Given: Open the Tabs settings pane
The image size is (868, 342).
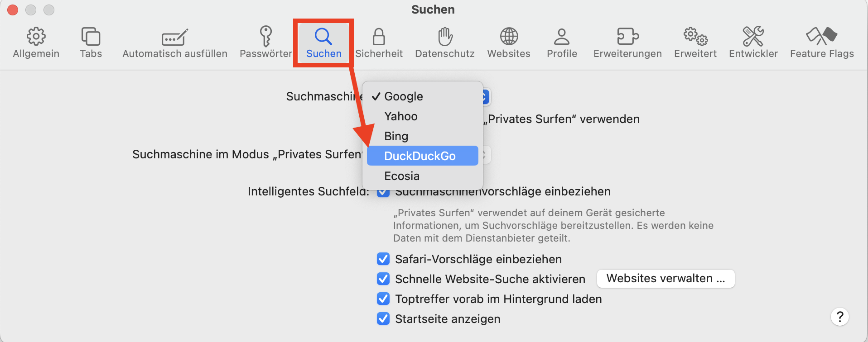Looking at the screenshot, I should point(91,43).
